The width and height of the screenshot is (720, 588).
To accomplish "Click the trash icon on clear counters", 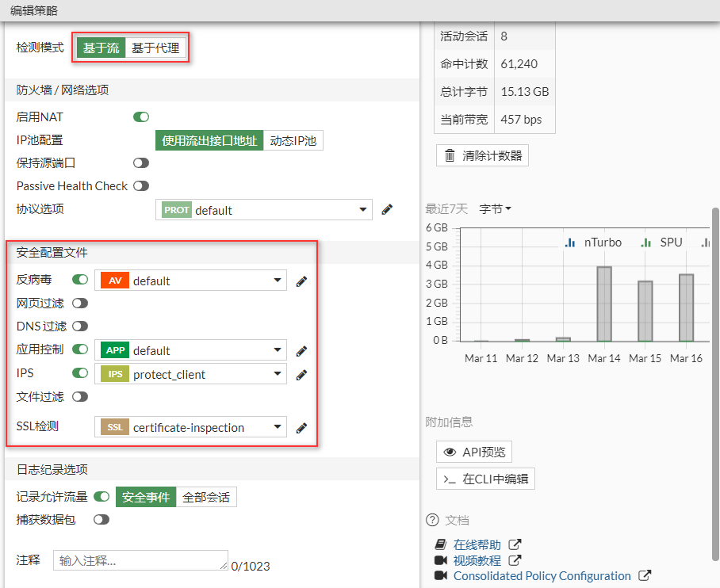I will click(450, 155).
